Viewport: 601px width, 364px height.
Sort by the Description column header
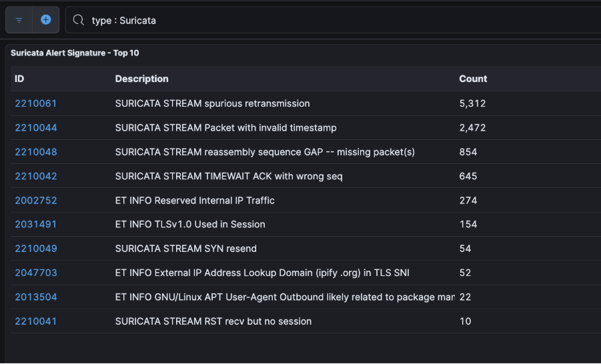tap(141, 79)
